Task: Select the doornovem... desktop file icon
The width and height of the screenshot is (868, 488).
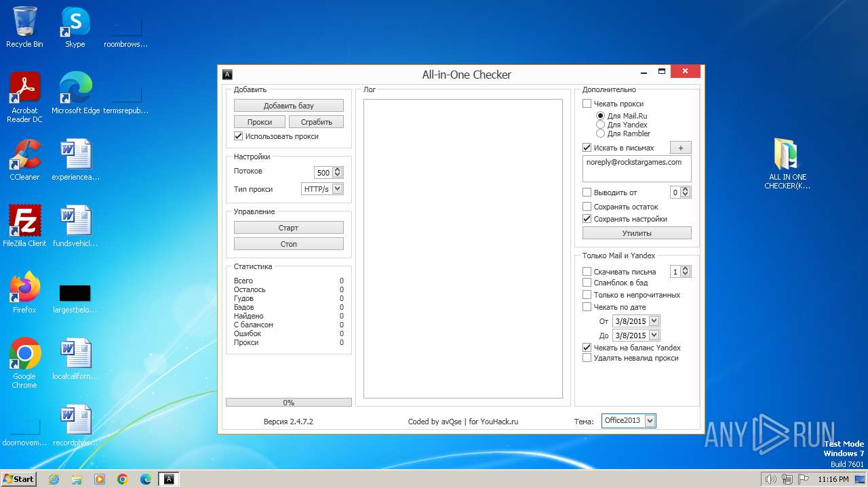Action: tap(24, 430)
